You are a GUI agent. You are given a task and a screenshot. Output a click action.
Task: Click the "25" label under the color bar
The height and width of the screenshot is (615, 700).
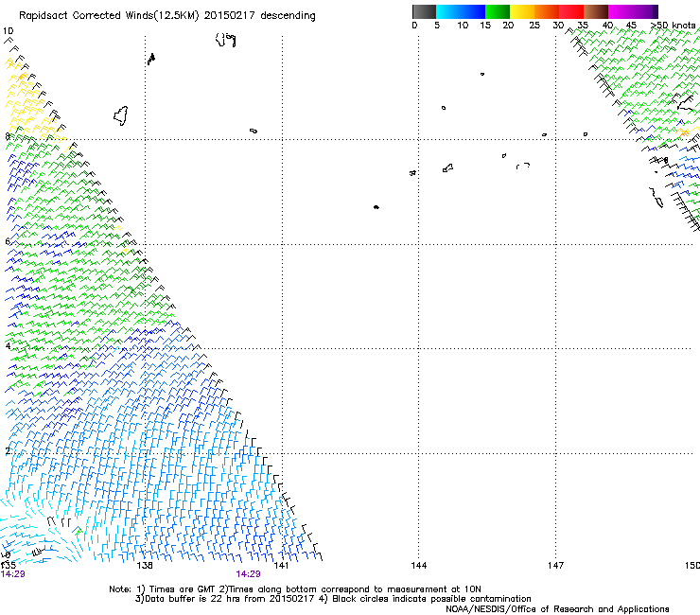pyautogui.click(x=534, y=26)
